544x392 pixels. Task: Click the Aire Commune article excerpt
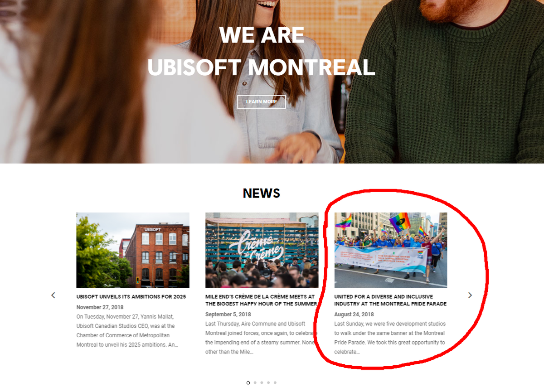260,338
